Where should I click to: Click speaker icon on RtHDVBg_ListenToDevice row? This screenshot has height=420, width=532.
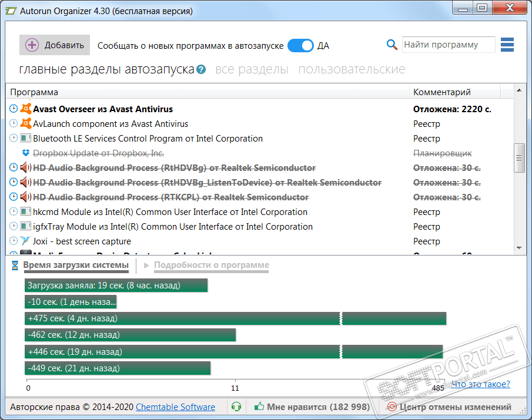click(x=26, y=182)
